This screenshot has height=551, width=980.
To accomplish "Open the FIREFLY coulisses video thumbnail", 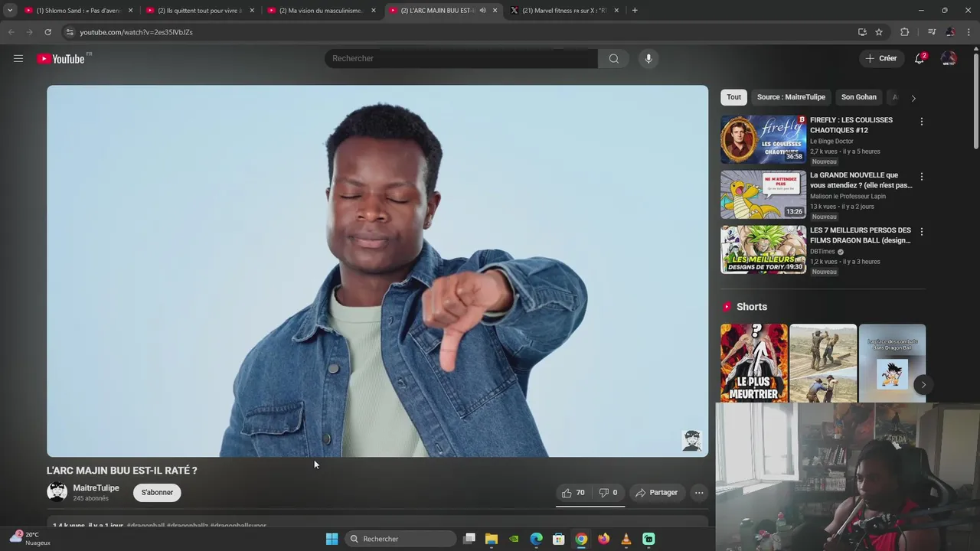I will tap(763, 139).
